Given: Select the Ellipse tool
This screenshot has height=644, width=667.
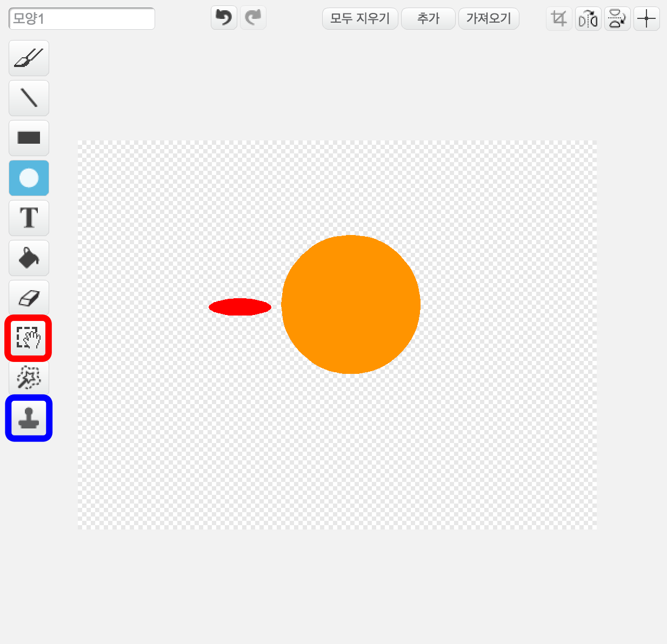Looking at the screenshot, I should 29,178.
